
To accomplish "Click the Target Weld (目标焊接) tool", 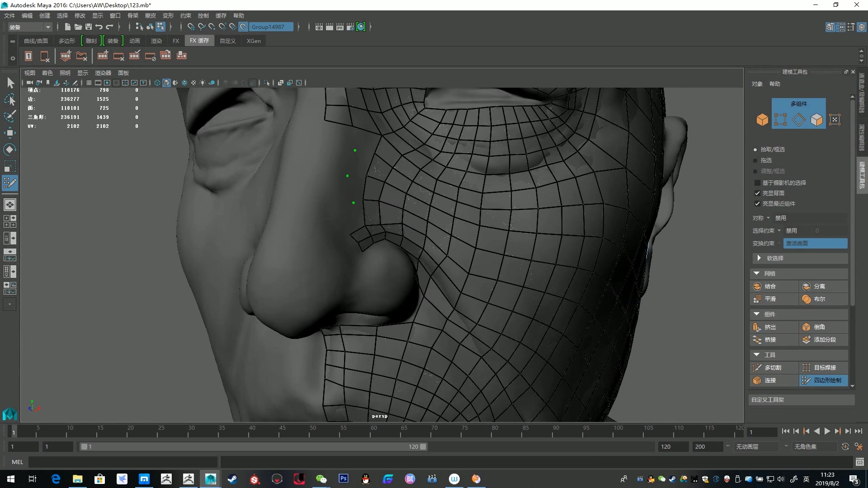I will coord(825,367).
